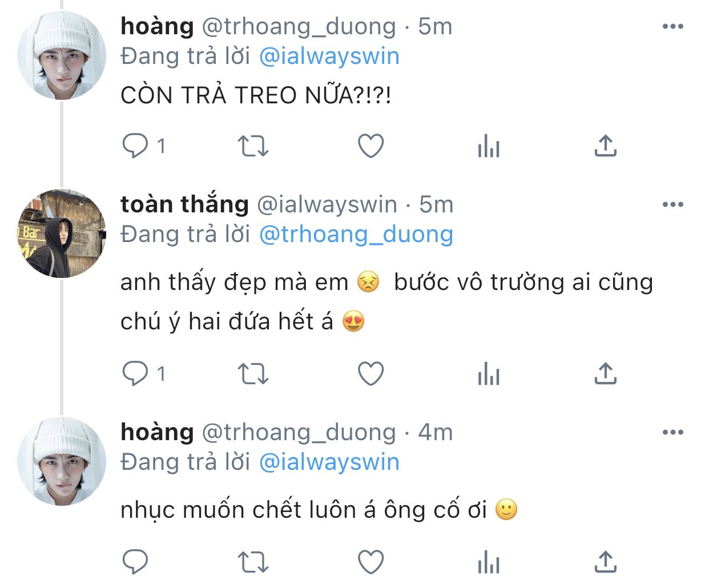Screen dimensions: 709x588
Task: Open the @trhoang_duong mention link
Action: pos(356,235)
